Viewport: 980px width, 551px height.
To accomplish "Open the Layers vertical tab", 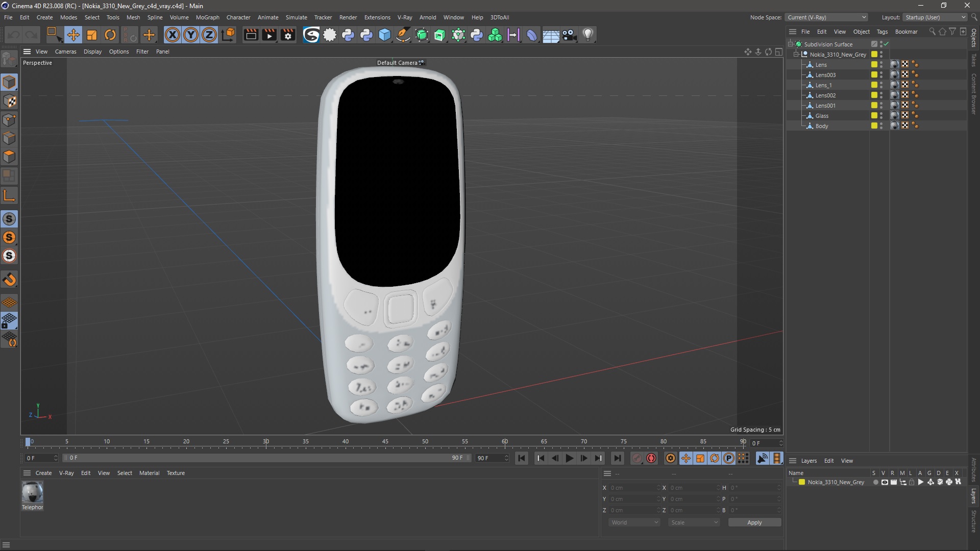I will coord(974,495).
